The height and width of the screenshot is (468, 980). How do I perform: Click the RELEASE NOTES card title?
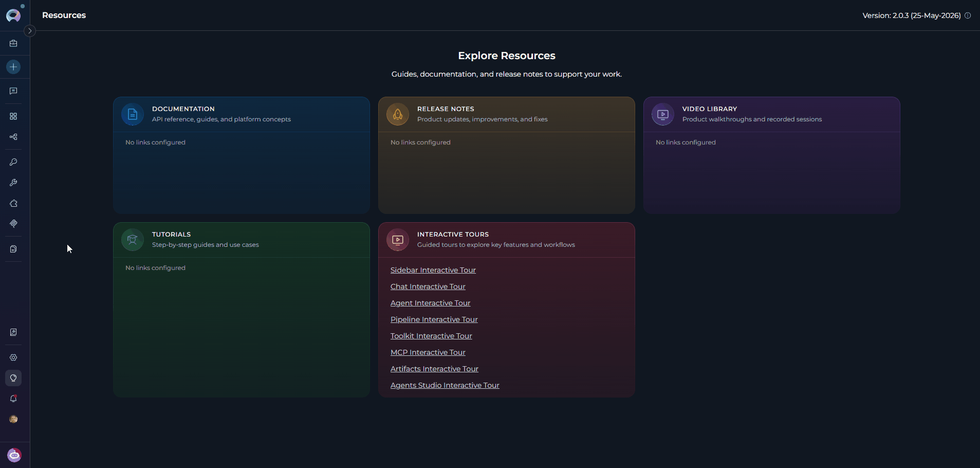tap(446, 109)
